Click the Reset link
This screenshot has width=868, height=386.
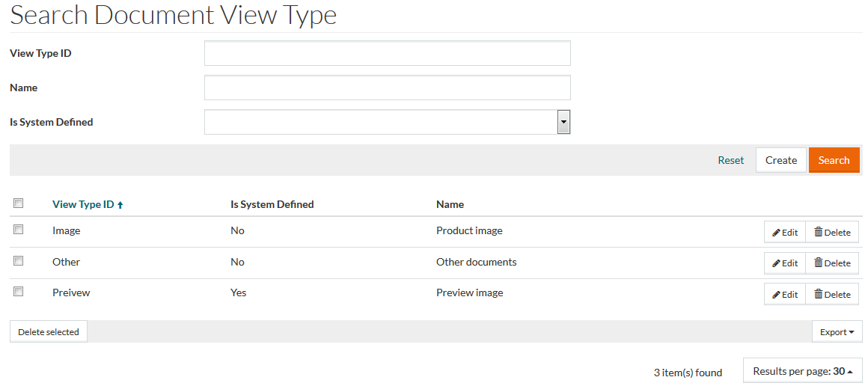point(730,160)
